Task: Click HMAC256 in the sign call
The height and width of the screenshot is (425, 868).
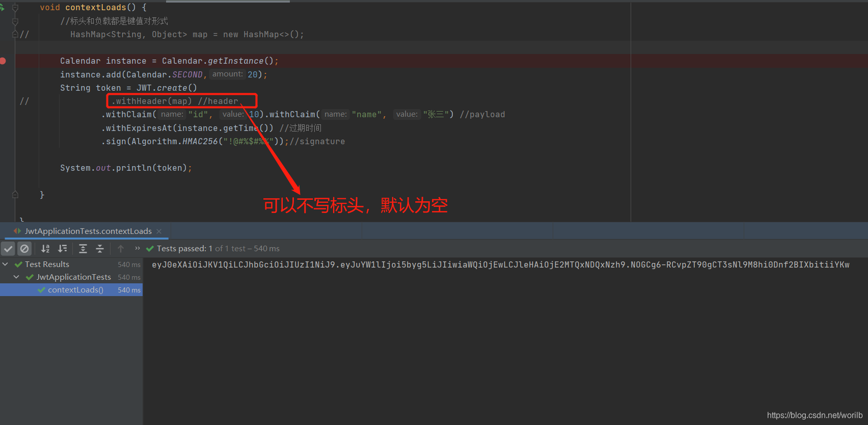Action: [200, 142]
